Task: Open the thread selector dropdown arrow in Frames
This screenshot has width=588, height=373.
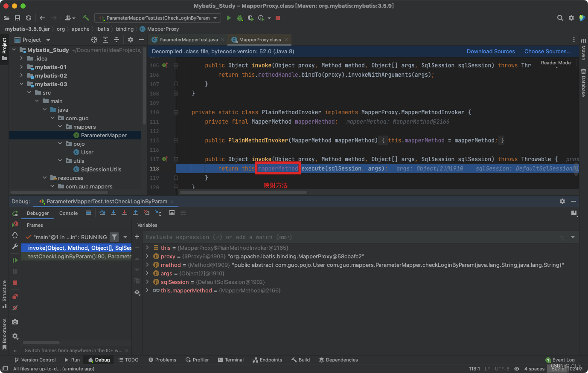Action: (125, 237)
